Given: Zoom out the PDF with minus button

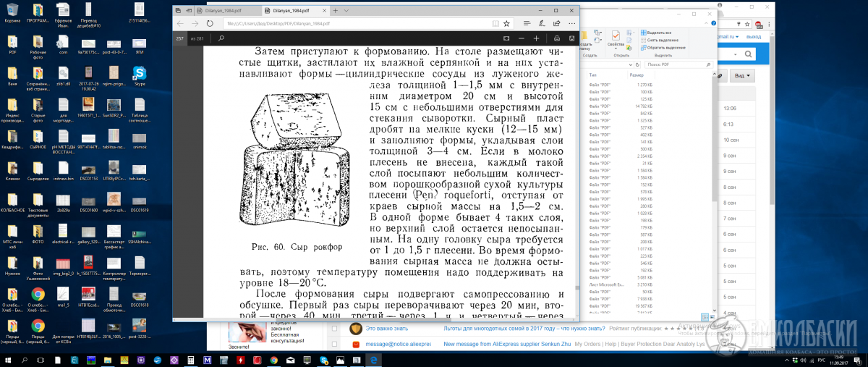Looking at the screenshot, I should pos(521,38).
